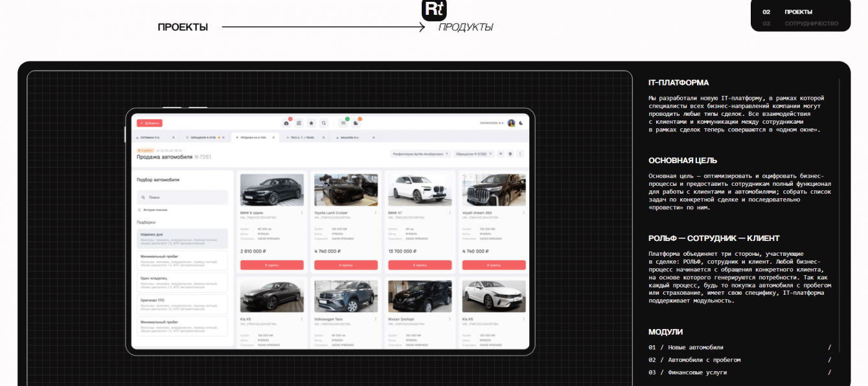Click the История поисков history icon

point(139,210)
